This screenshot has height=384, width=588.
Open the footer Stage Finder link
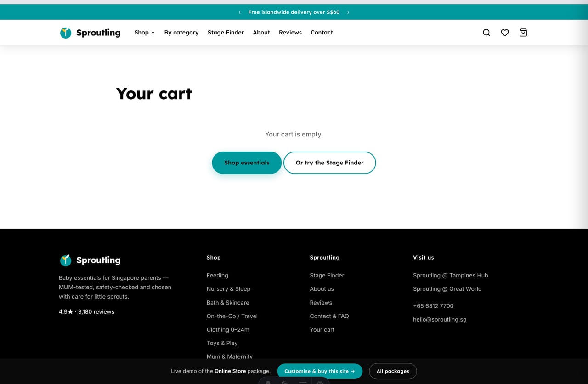click(x=327, y=275)
